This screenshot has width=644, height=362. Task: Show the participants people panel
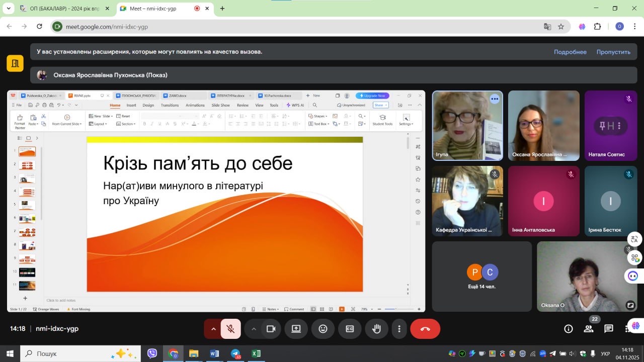point(588,329)
